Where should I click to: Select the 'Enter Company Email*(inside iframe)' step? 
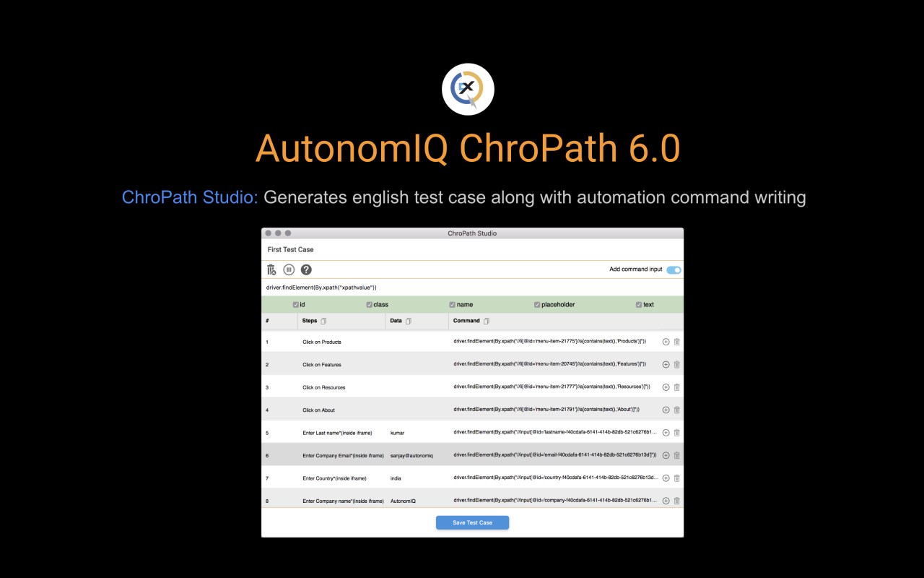[x=343, y=455]
